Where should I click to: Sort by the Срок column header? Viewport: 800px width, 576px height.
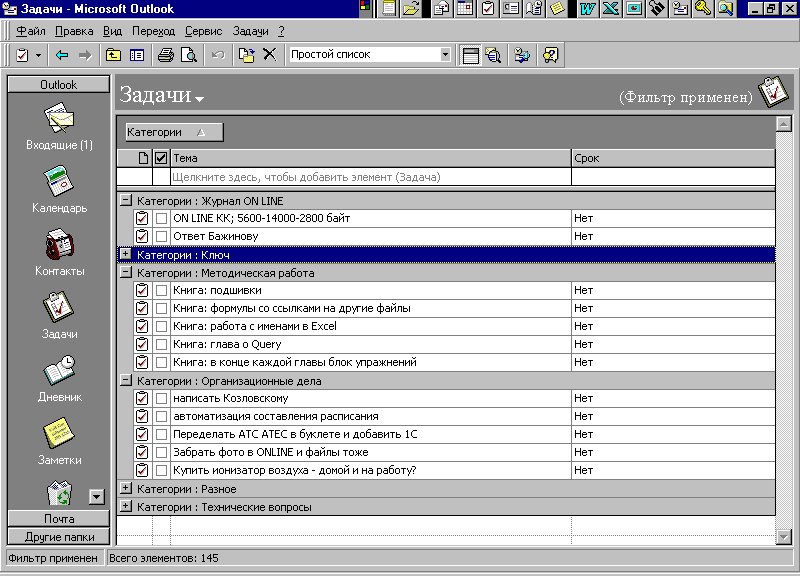[x=673, y=158]
